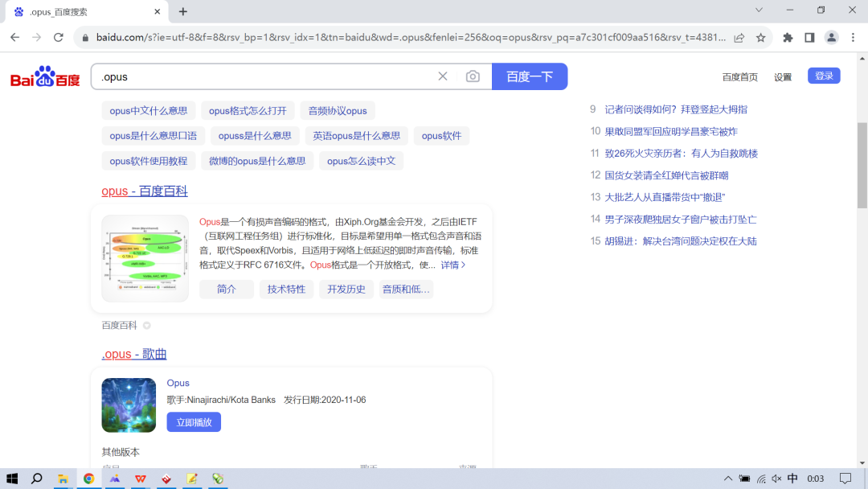Click the Baidu logo
This screenshot has width=868, height=489.
point(45,77)
